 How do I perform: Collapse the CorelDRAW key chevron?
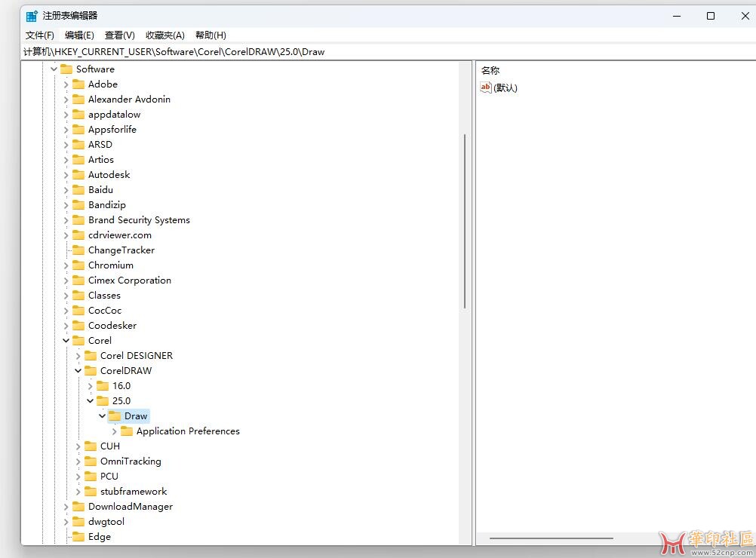78,370
